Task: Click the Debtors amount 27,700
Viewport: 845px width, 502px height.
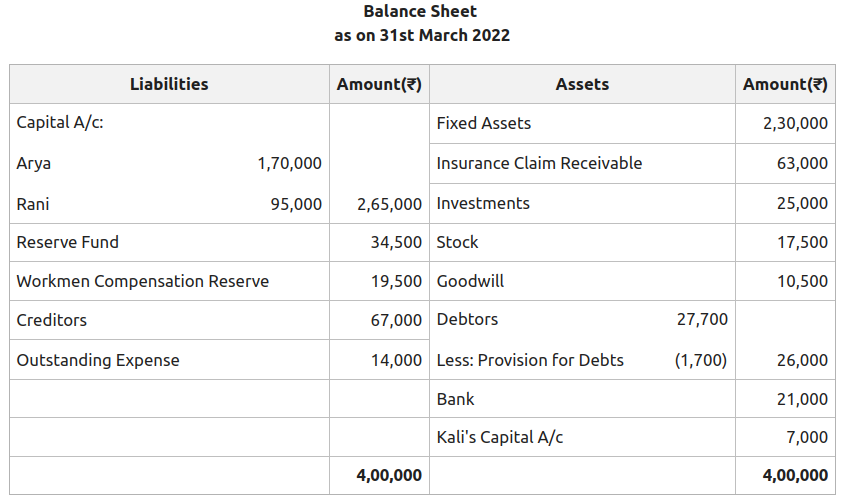Action: 702,320
